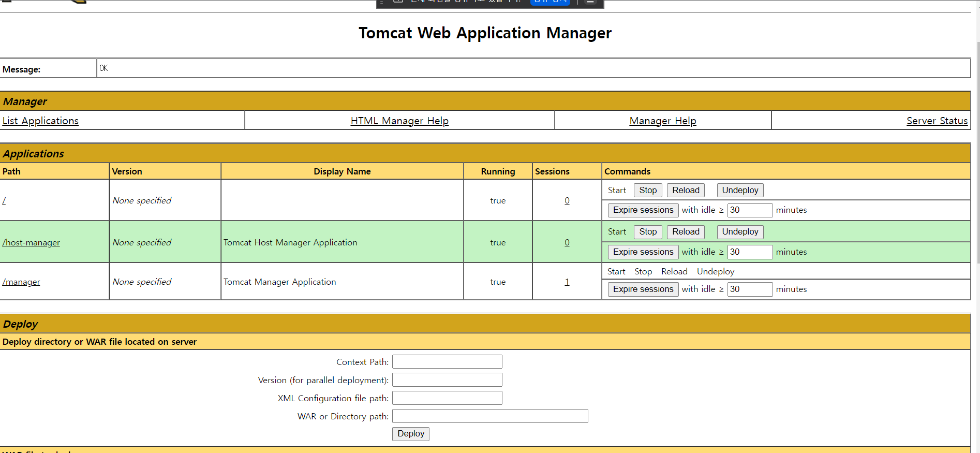
Task: Undeploy the root "/" application
Action: pyautogui.click(x=740, y=190)
